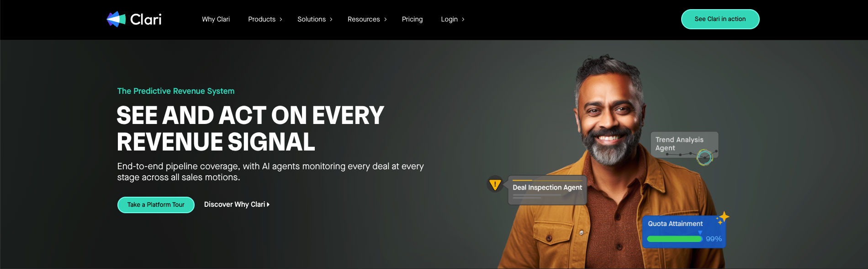The image size is (868, 269).
Task: Open the Login dropdown arrow
Action: tap(463, 19)
